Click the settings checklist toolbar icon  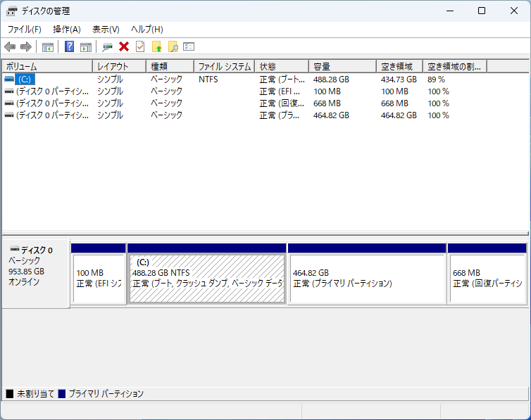tap(189, 46)
